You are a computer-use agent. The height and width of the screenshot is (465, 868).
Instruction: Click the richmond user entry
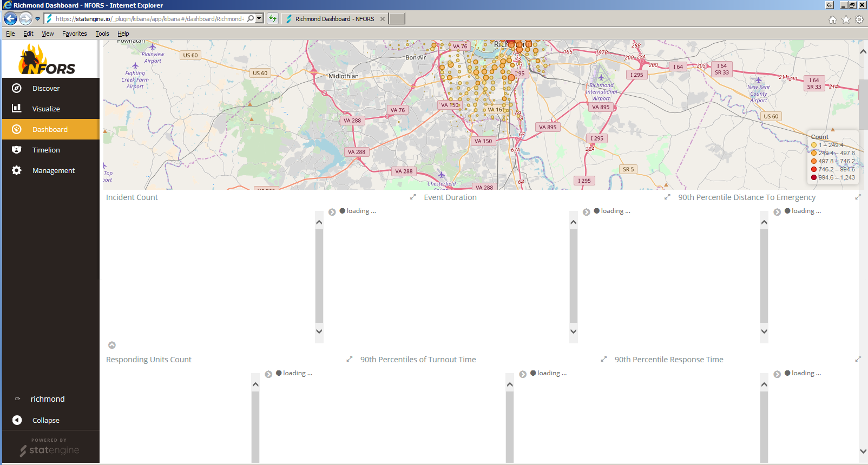(48, 399)
